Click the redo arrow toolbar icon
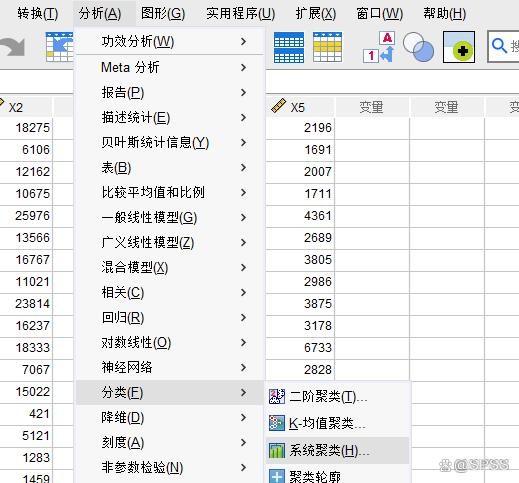 (x=13, y=47)
